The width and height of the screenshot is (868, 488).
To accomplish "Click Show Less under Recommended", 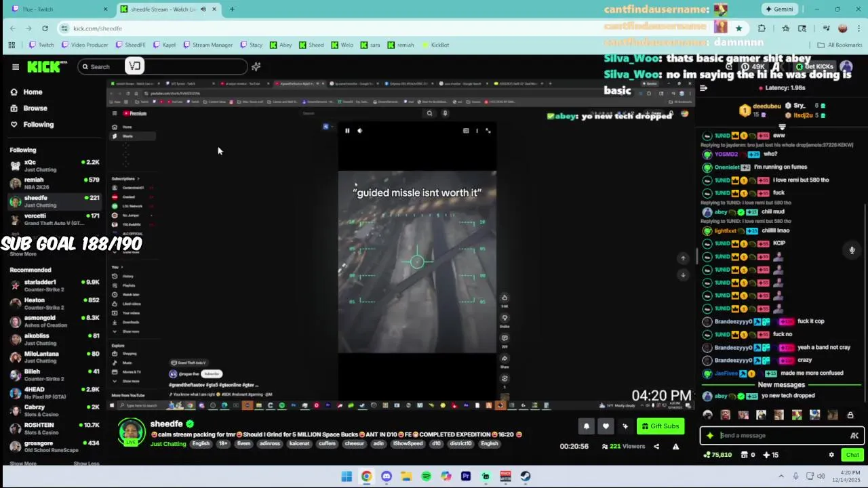I will tap(86, 464).
